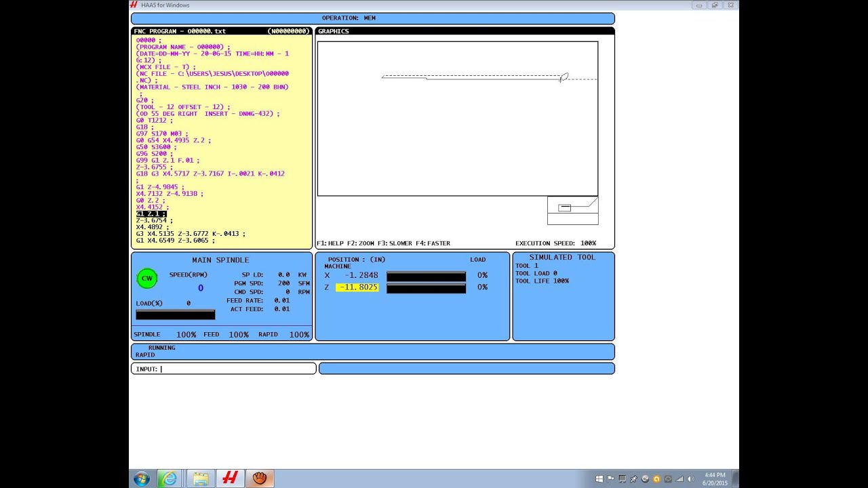868x488 pixels.
Task: Click the RAPID 100% override readout
Action: click(x=283, y=335)
